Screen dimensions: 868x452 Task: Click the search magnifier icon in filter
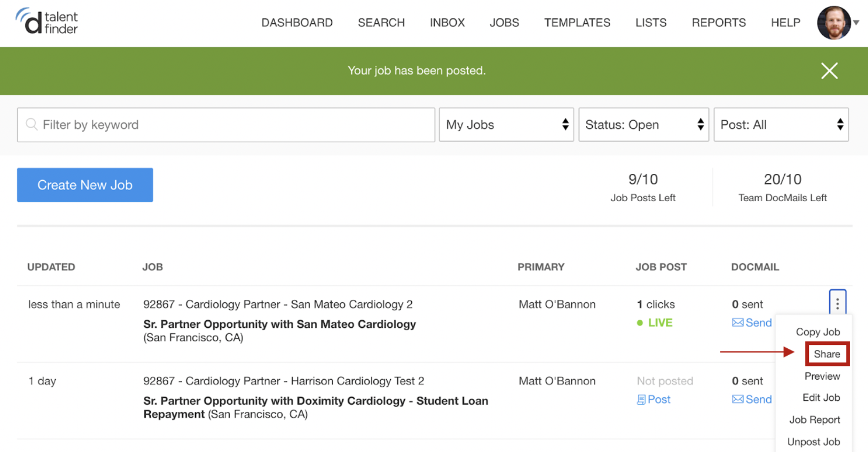pos(32,124)
